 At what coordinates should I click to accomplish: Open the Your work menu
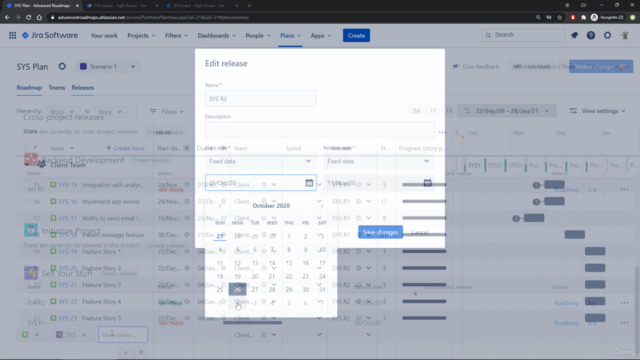coord(104,36)
